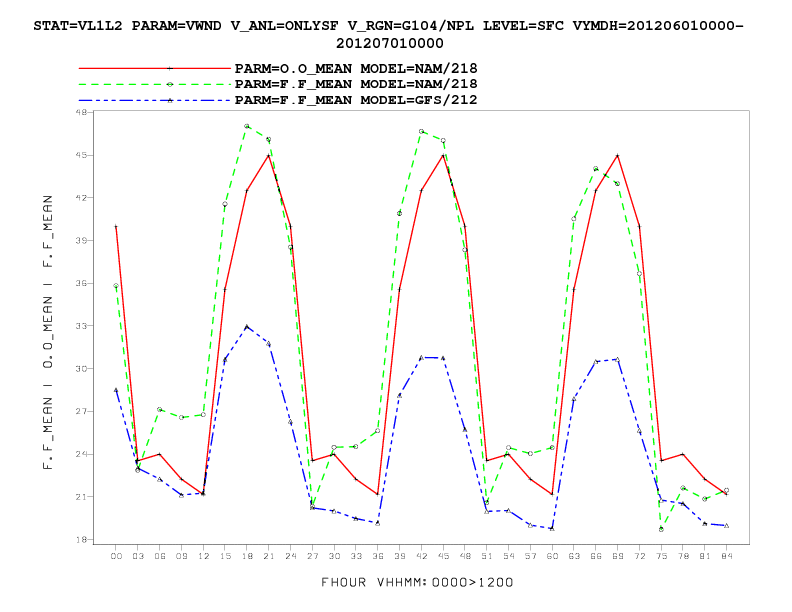Click the forecast-hour label 18 below the x-axis
Image resolution: width=792 pixels, height=612 pixels.
[247, 556]
